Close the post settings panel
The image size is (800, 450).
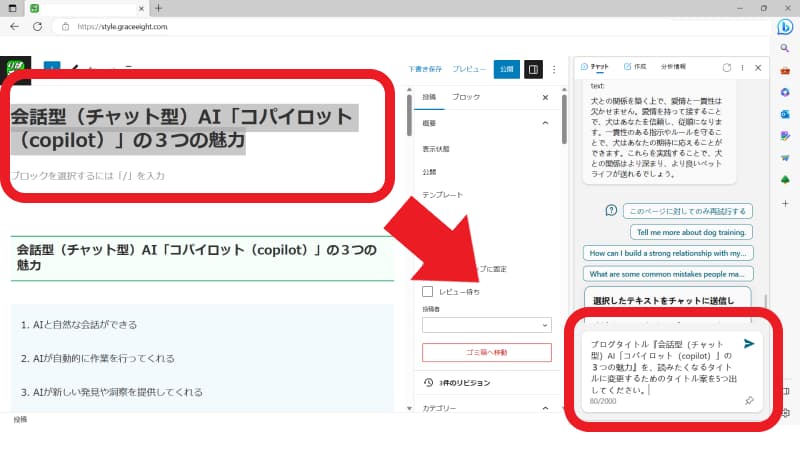pos(545,97)
